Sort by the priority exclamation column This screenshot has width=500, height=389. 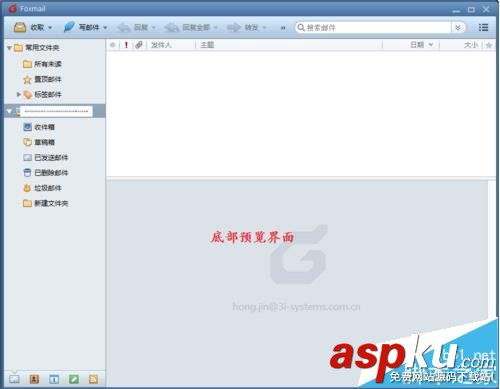(126, 45)
